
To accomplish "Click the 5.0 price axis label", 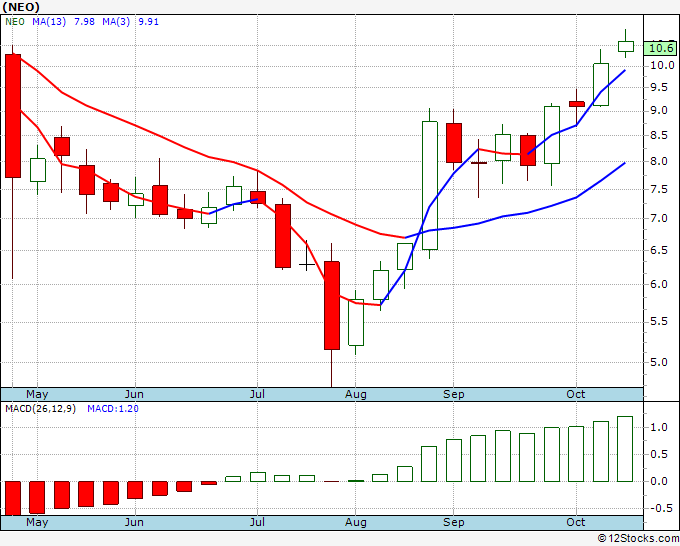I will 659,362.
